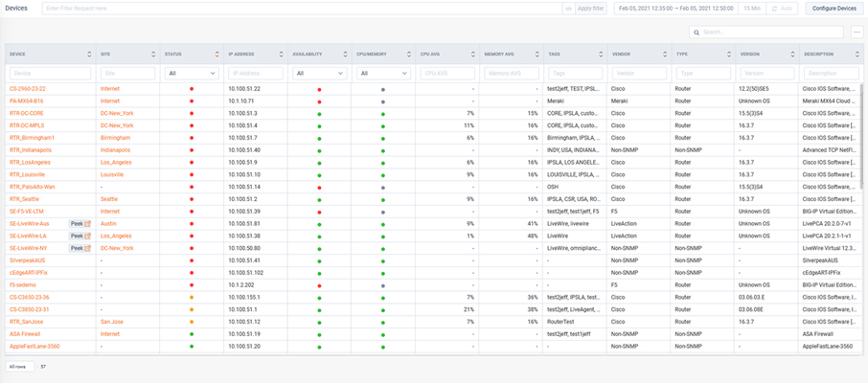Sort by the DEVICE column arrows
The image size is (868, 383).
click(x=89, y=55)
